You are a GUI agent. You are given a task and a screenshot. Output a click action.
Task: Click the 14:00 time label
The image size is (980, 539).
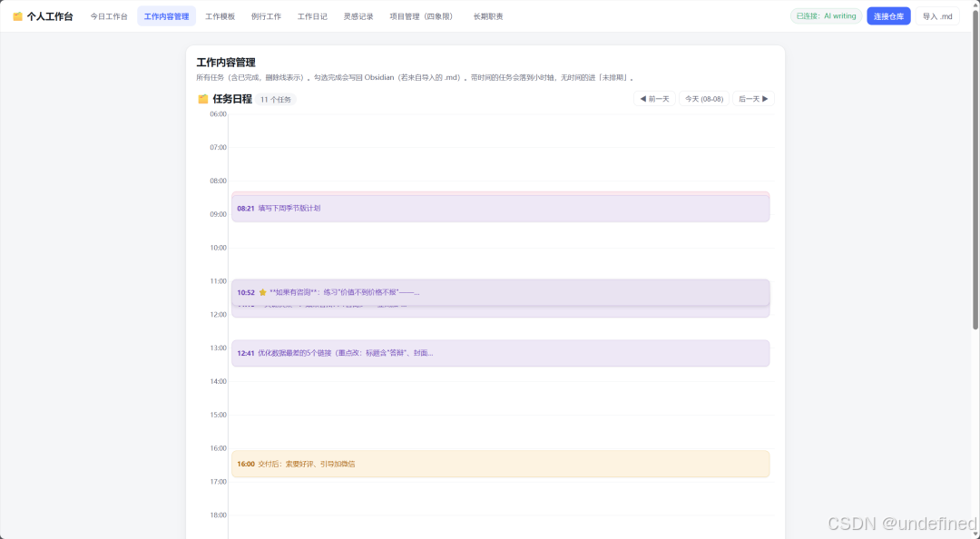[218, 381]
